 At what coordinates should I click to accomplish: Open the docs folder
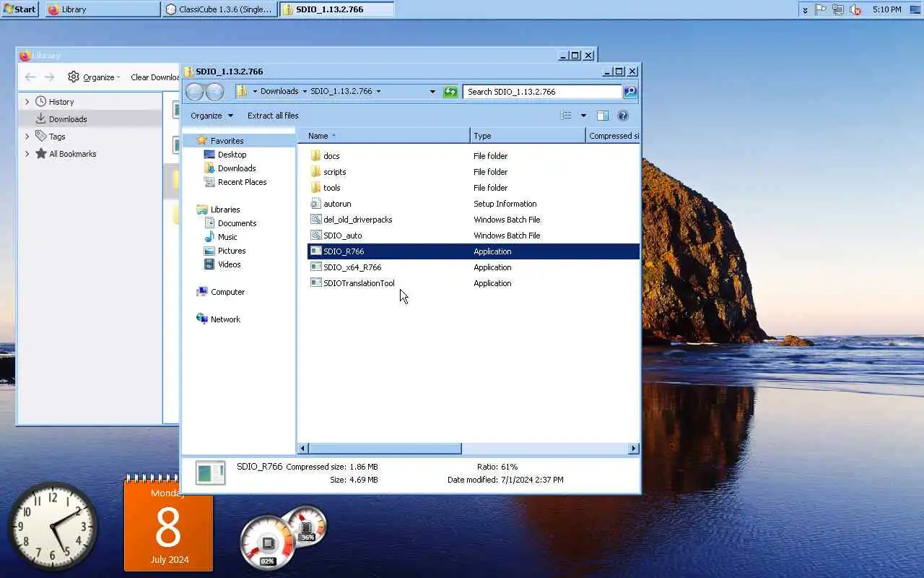point(331,156)
